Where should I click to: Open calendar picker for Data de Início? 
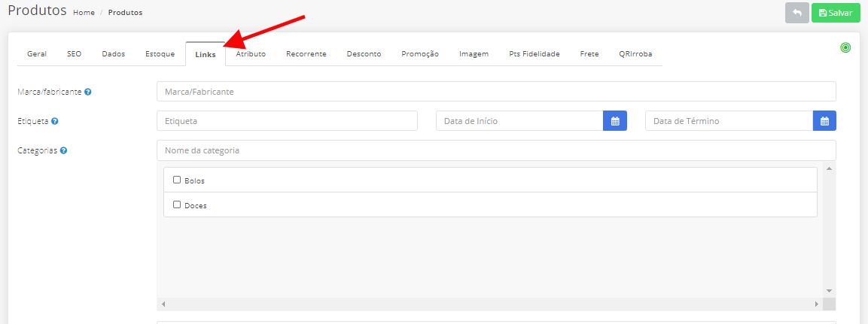point(614,121)
